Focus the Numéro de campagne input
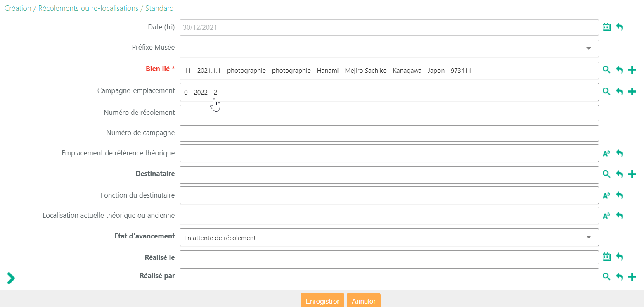Viewport: 644px width, 307px height. (389, 133)
